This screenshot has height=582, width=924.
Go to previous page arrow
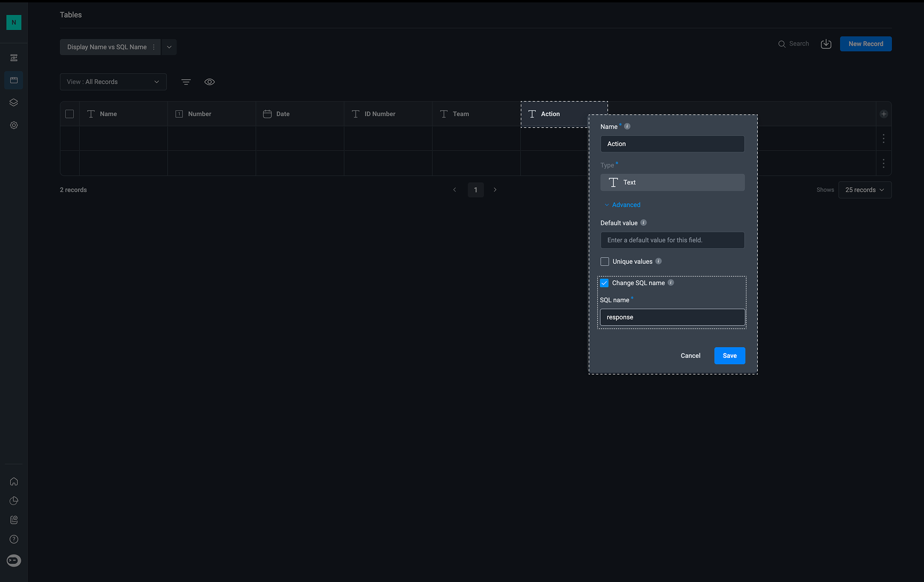click(455, 190)
